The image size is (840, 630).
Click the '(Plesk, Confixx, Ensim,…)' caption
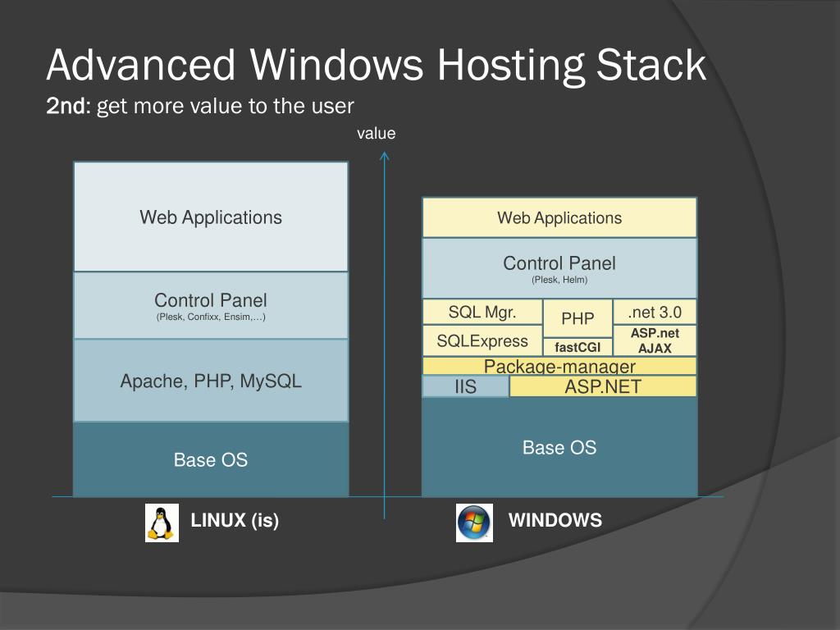[x=211, y=317]
